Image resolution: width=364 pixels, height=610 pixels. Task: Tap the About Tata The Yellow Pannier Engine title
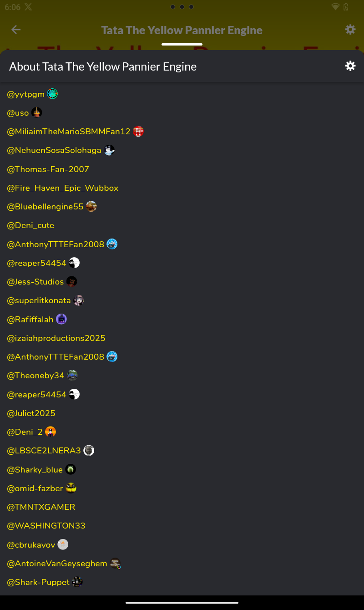(103, 66)
